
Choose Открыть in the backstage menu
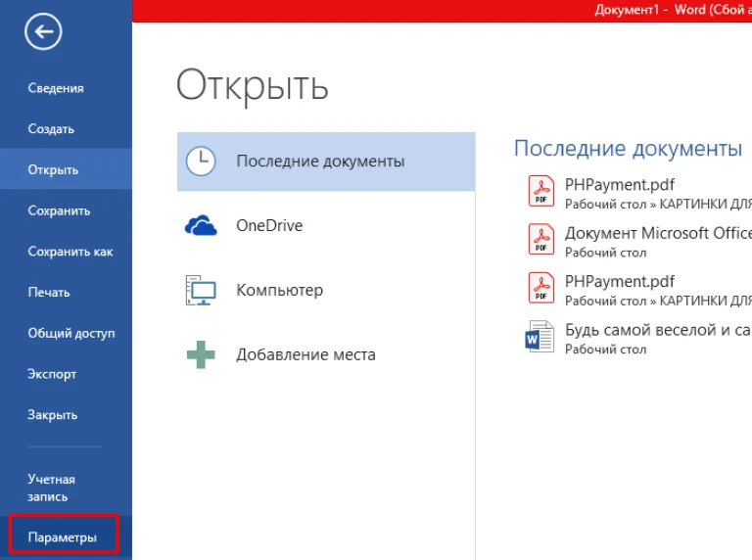[x=66, y=169]
